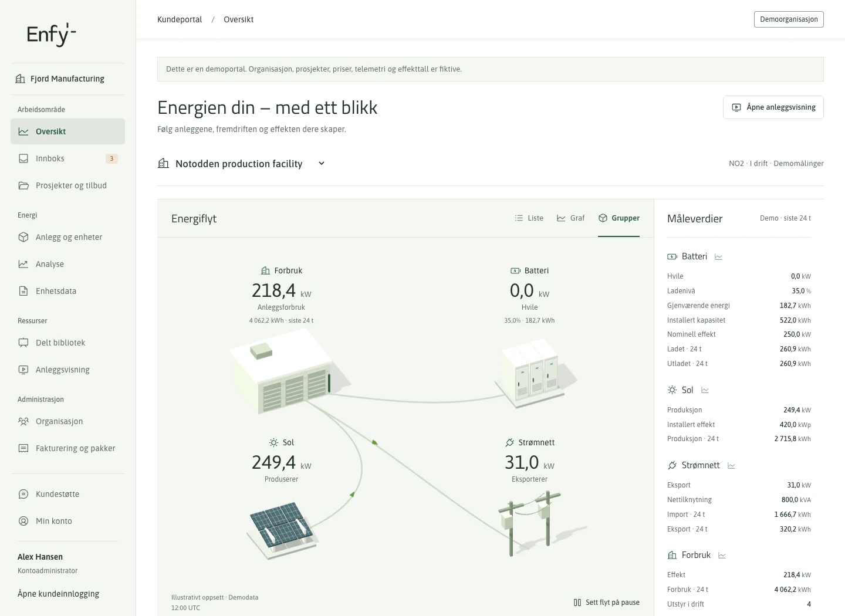The width and height of the screenshot is (845, 616).
Task: Click the Enfy logo
Action: click(x=52, y=34)
